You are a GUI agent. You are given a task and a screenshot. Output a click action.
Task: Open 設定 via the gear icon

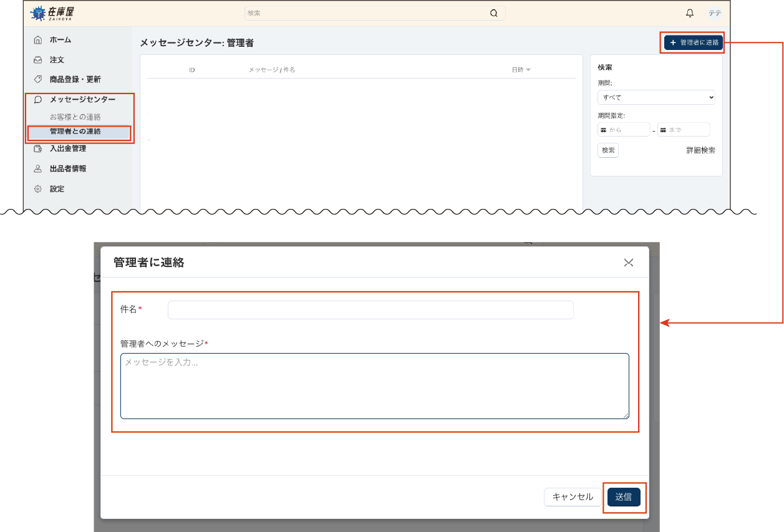37,188
